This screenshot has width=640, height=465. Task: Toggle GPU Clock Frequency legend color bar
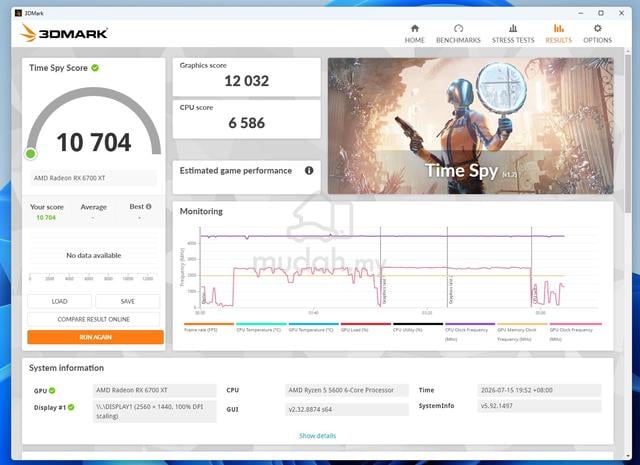(576, 324)
